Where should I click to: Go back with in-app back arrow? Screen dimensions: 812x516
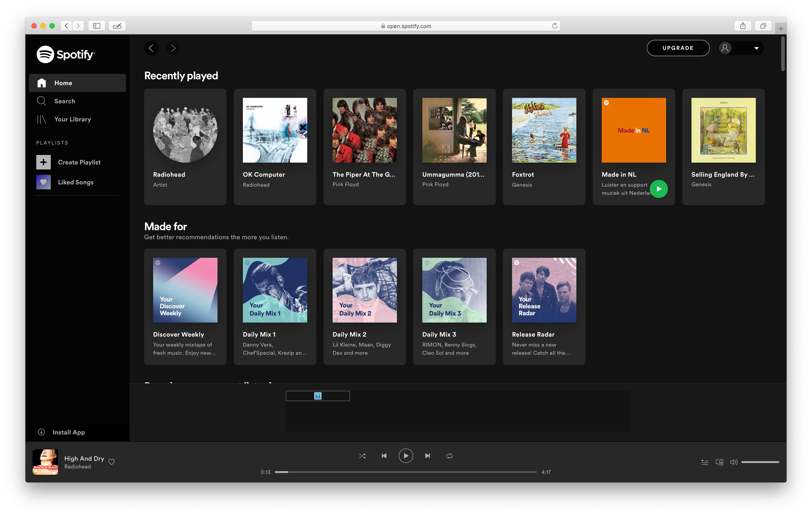[151, 48]
